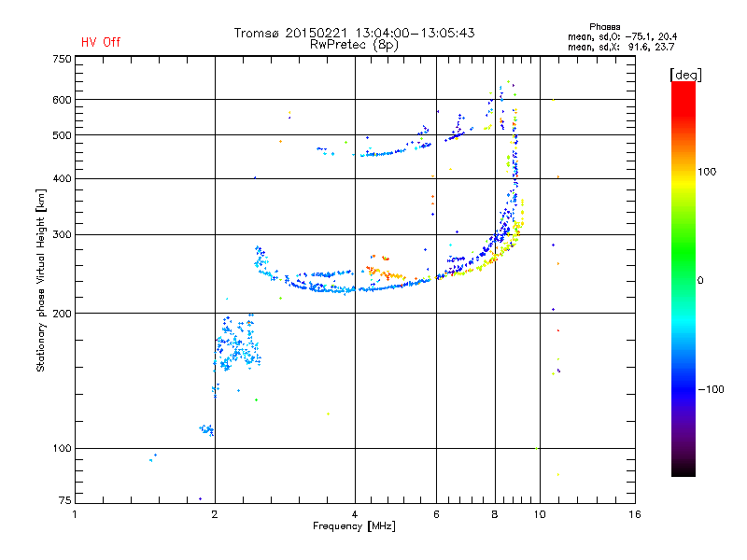
Task: Click the red 'HV Off' status text
Action: [x=101, y=42]
